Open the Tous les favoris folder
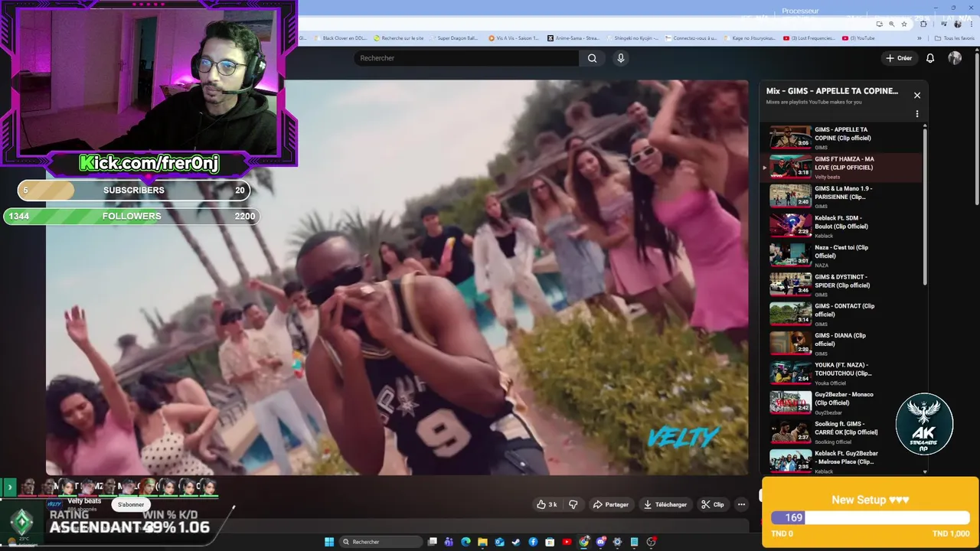This screenshot has height=551, width=980. (954, 38)
